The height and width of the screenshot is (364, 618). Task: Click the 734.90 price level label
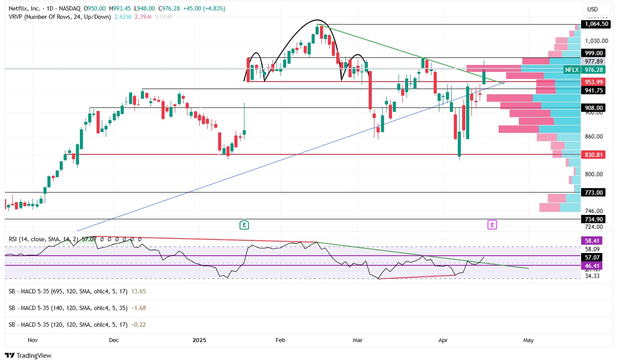[x=593, y=219]
